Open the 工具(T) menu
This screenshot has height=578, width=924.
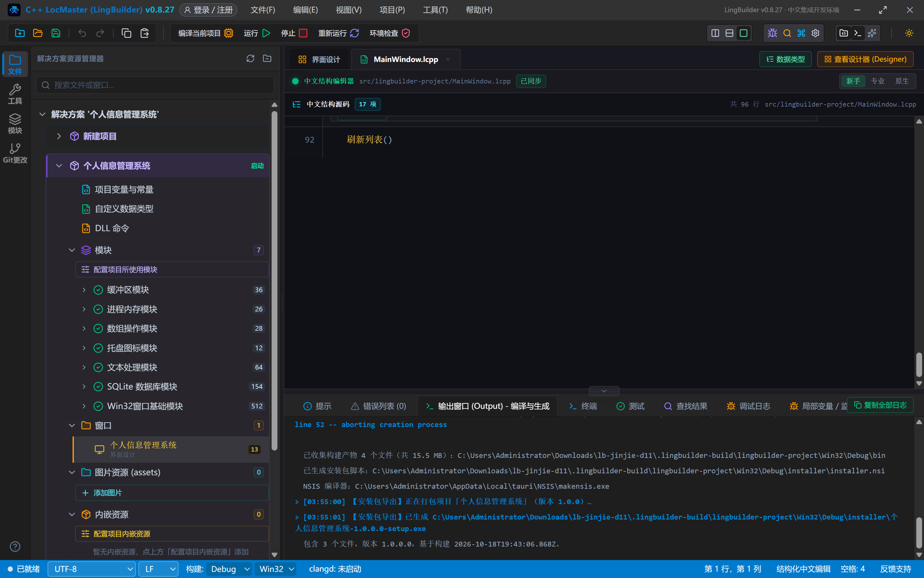tap(435, 10)
